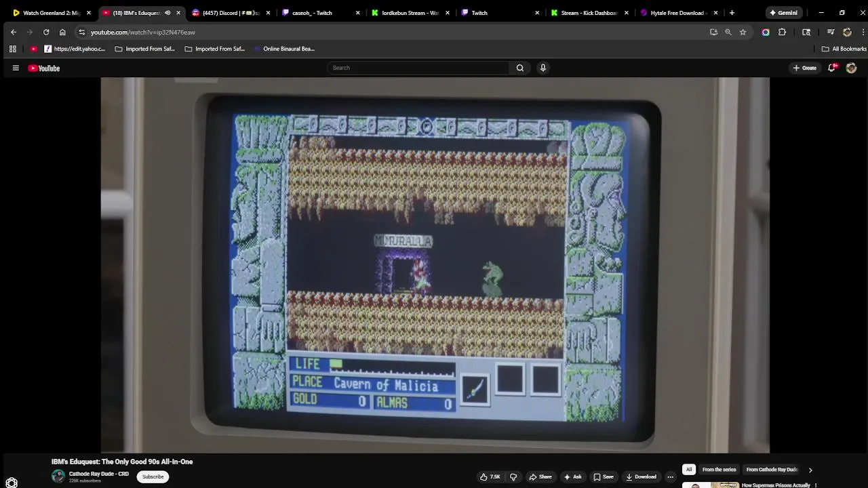Click the YouTube search magnifier button
Screen dimensions: 868x488
[x=520, y=68]
